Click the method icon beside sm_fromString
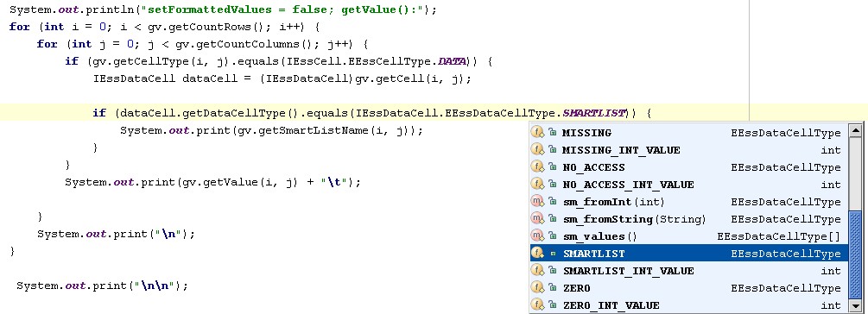Image resolution: width=868 pixels, height=314 pixels. [537, 219]
